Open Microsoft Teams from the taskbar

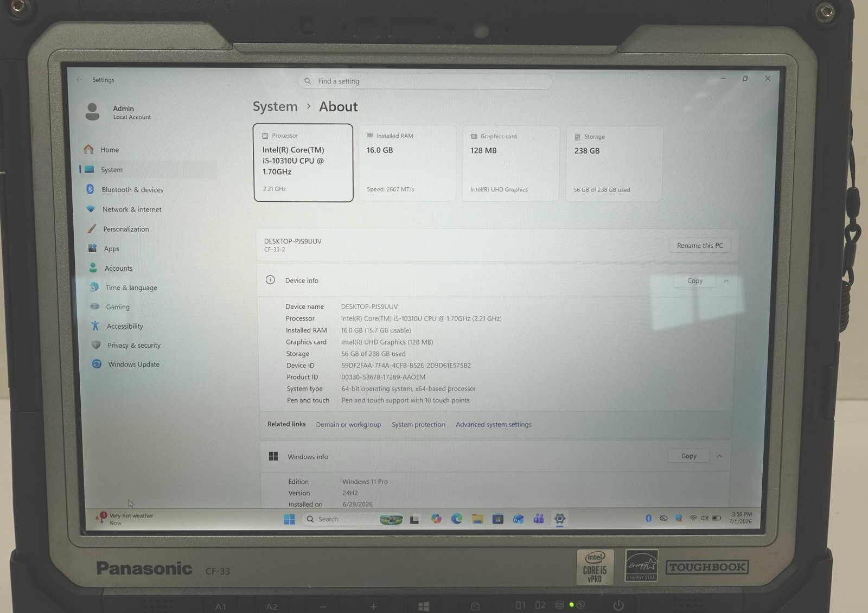point(539,519)
